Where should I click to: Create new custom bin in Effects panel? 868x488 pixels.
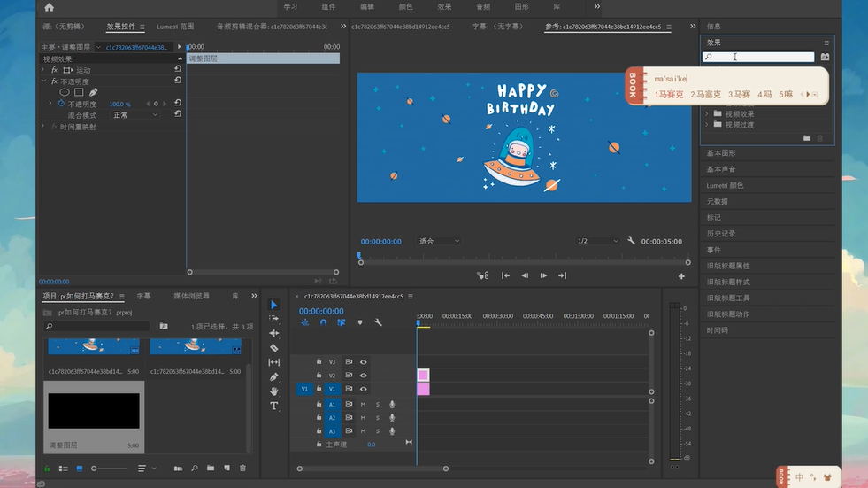click(807, 138)
